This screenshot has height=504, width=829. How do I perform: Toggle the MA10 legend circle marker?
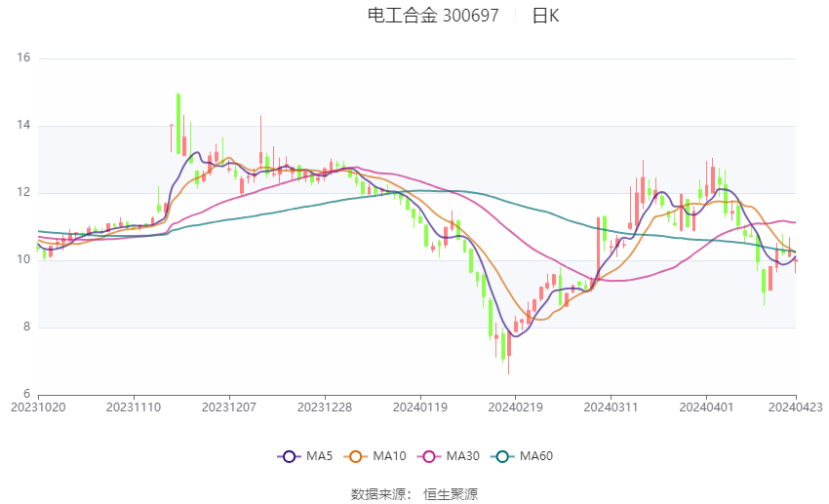click(355, 456)
